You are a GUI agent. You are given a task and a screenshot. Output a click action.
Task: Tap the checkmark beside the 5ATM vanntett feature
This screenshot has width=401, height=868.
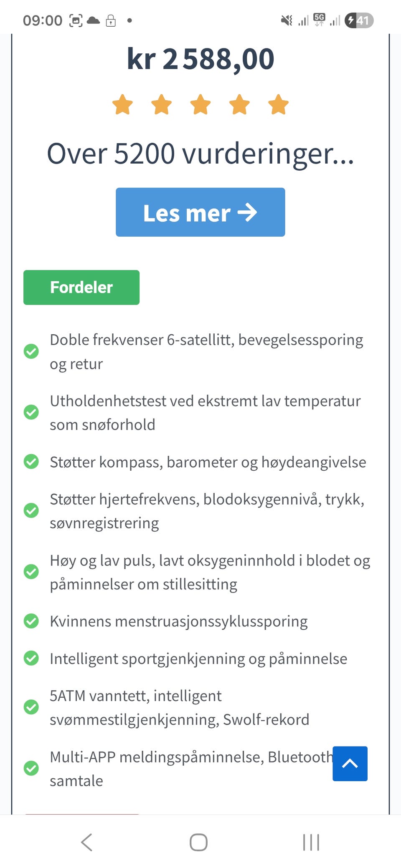point(31,707)
